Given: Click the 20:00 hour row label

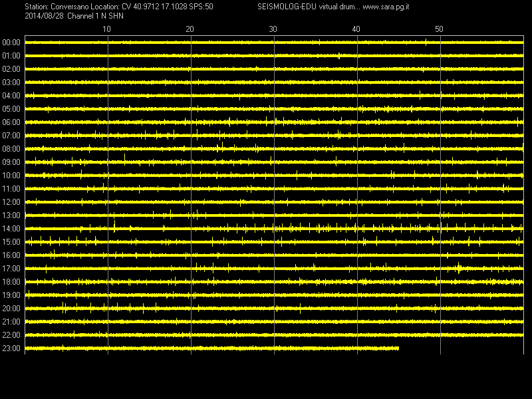Looking at the screenshot, I should (11, 309).
